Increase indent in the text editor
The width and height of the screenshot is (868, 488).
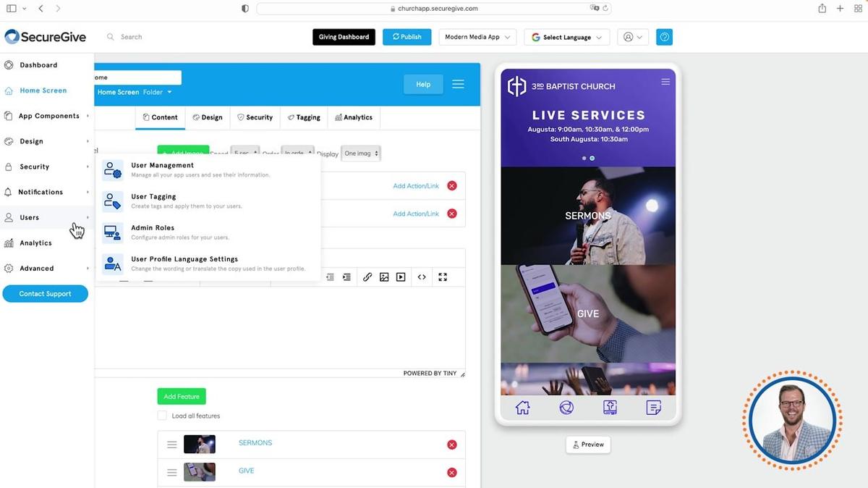pos(346,277)
